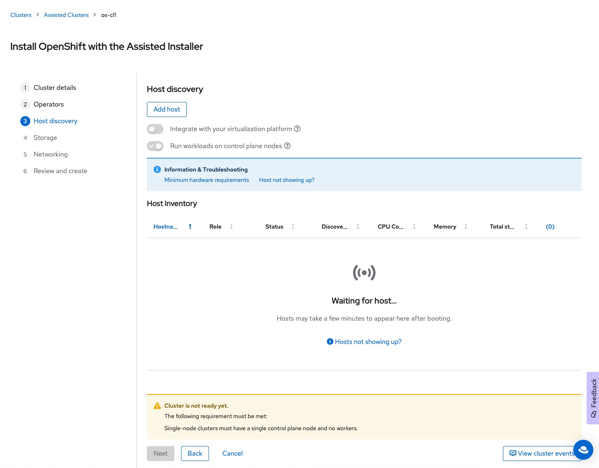Click sort icon next to Status column
The width and height of the screenshot is (599, 468).
(x=293, y=227)
